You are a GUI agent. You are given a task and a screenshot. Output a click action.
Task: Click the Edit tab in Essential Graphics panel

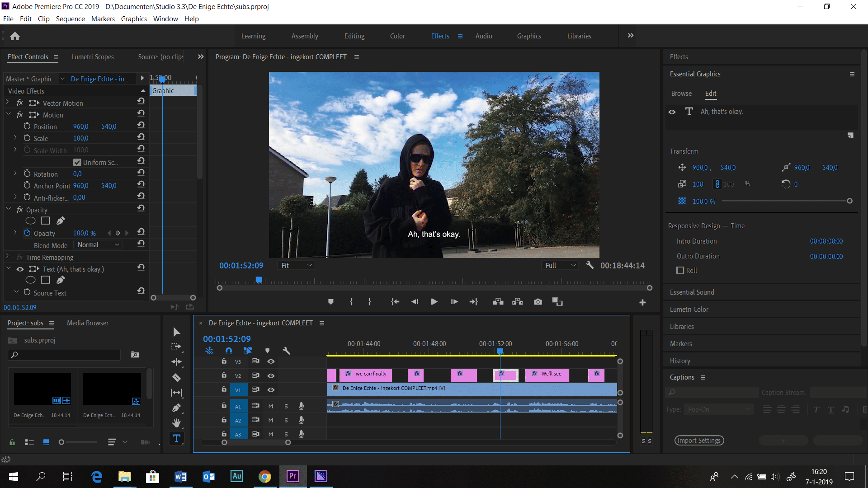coord(711,93)
